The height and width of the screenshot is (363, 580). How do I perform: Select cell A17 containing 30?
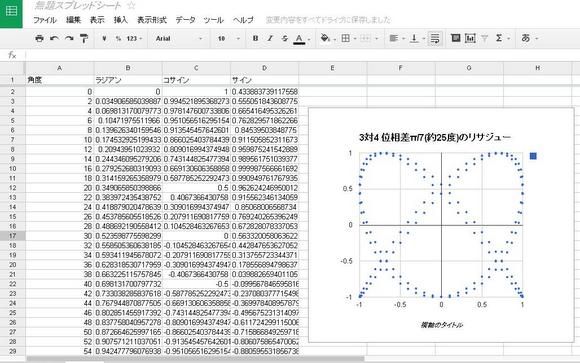point(60,236)
